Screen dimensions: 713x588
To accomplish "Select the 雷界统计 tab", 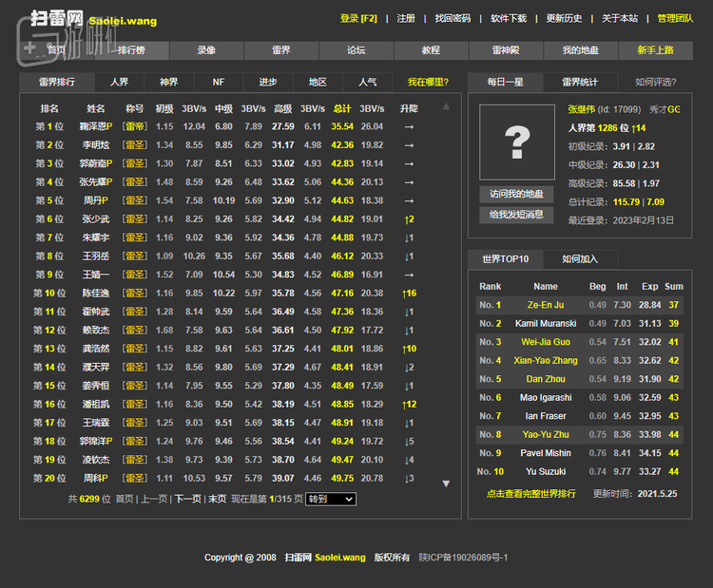I will pyautogui.click(x=580, y=83).
